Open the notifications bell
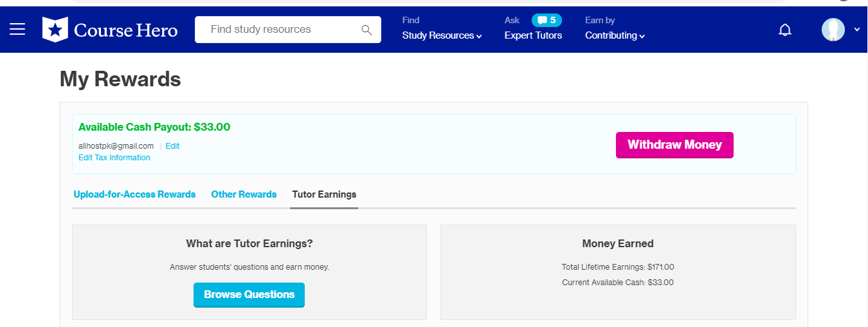Image resolution: width=868 pixels, height=327 pixels. point(784,30)
